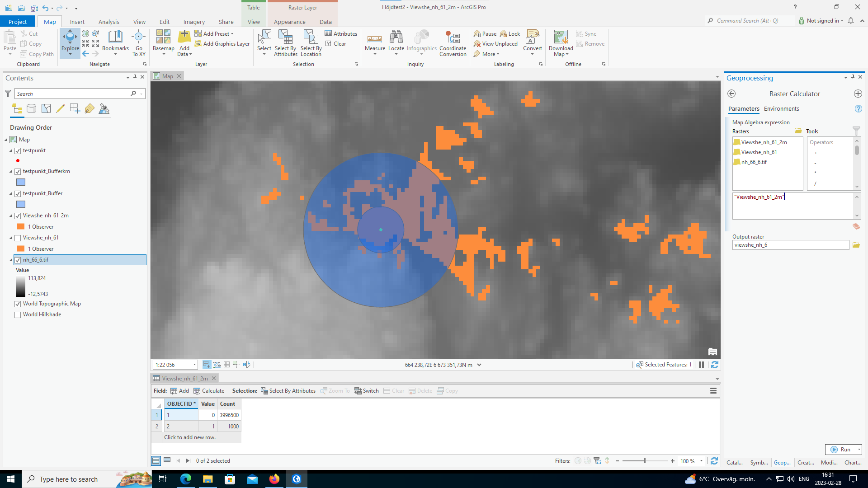
Task: Open the Analysis ribbon tab
Action: click(x=108, y=22)
